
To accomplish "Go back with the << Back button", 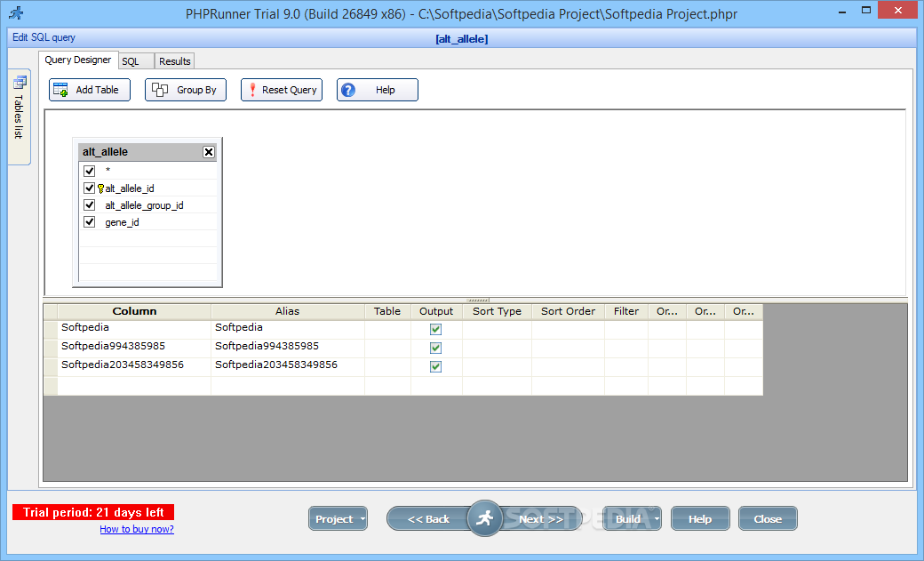I will pos(428,519).
